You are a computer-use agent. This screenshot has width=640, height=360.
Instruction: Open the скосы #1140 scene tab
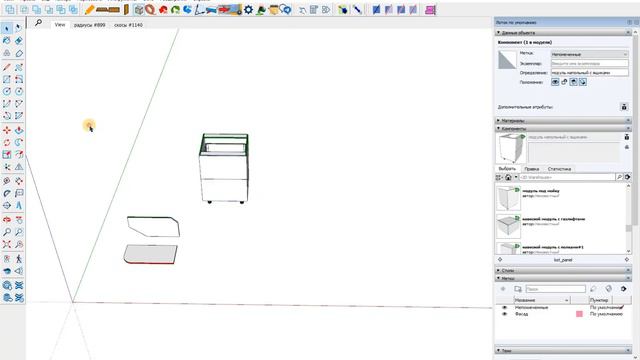tap(128, 25)
